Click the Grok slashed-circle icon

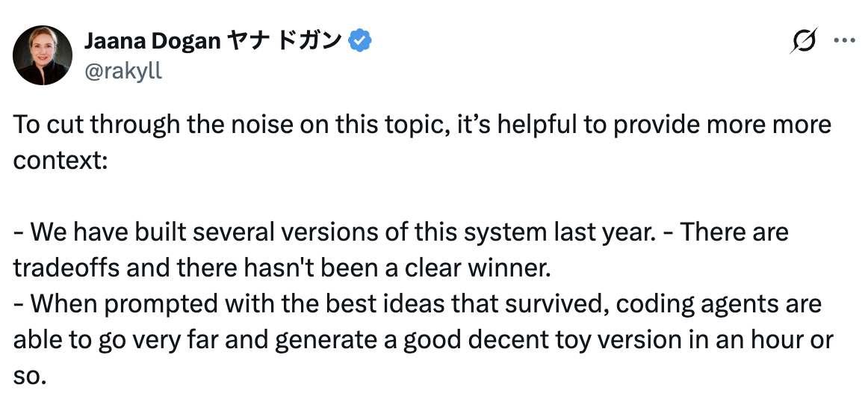click(x=804, y=41)
